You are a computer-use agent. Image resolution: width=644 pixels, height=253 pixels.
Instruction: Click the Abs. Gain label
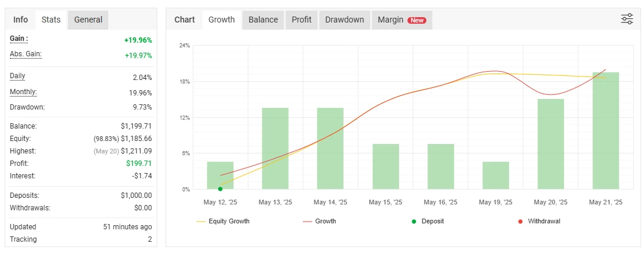coord(26,54)
